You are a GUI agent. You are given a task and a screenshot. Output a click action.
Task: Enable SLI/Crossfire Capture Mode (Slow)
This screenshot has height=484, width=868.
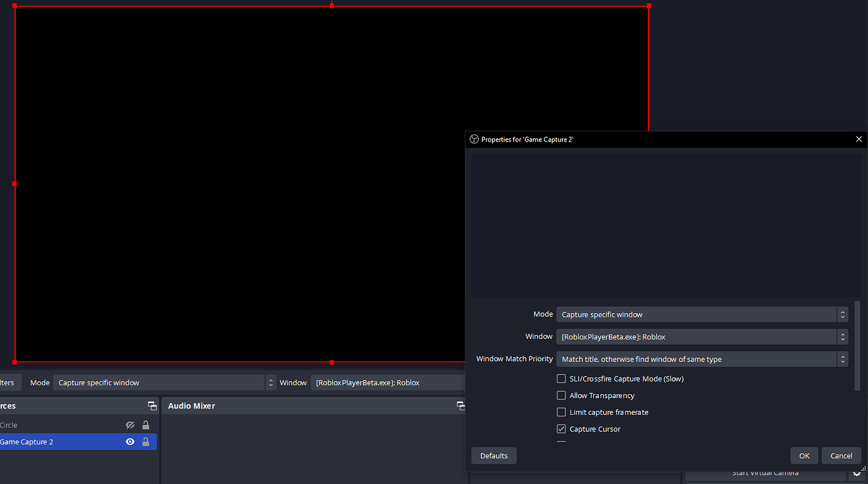pyautogui.click(x=561, y=378)
